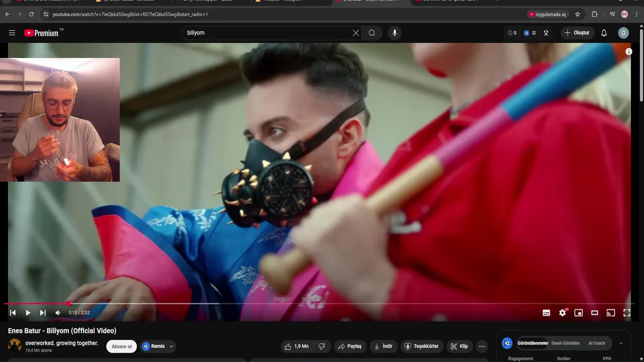The image size is (644, 362).
Task: Open the browser extensions puzzle icon
Action: click(594, 14)
